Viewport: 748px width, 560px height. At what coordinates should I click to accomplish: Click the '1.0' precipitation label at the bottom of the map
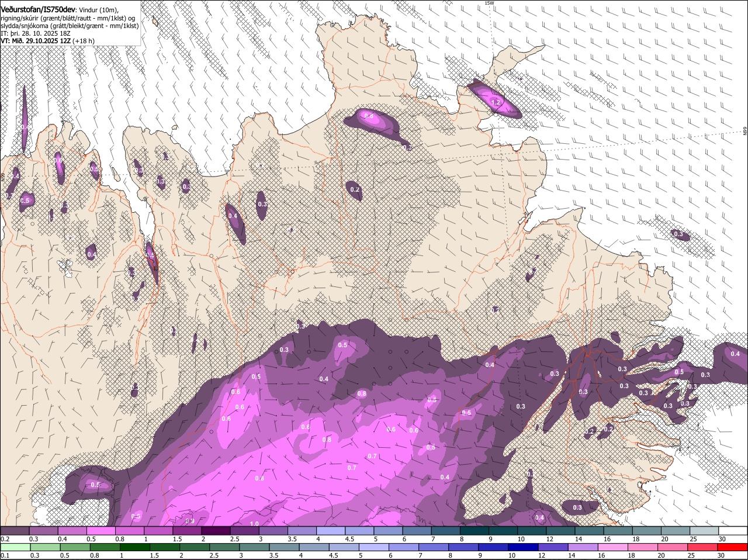(254, 524)
